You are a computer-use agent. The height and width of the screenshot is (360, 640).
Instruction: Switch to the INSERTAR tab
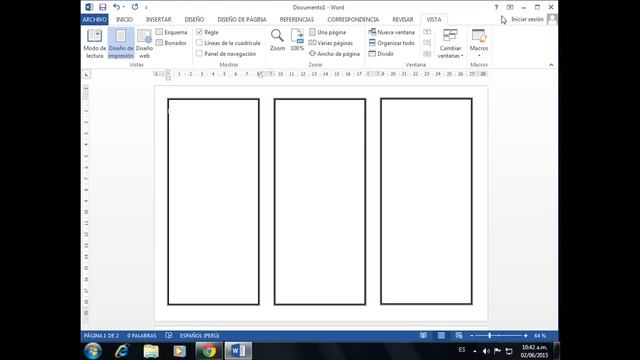159,20
